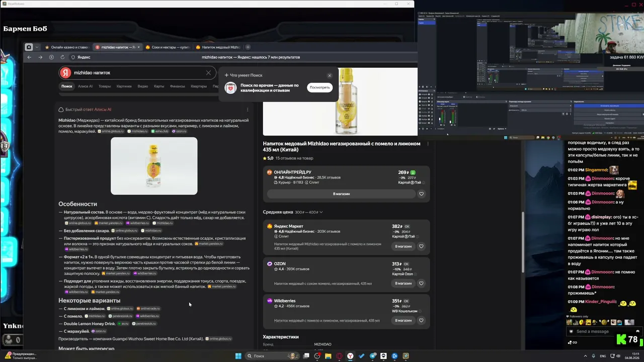
Task: Go back in the Yandex browser
Action: (29, 57)
